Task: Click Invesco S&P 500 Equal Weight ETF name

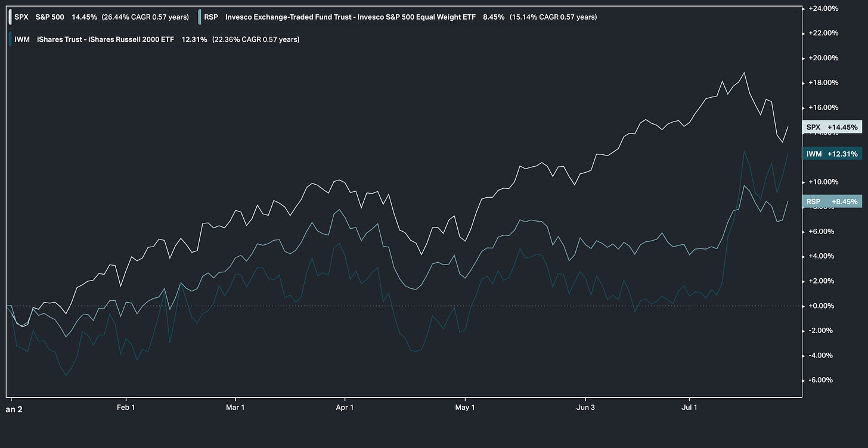Action: click(351, 17)
